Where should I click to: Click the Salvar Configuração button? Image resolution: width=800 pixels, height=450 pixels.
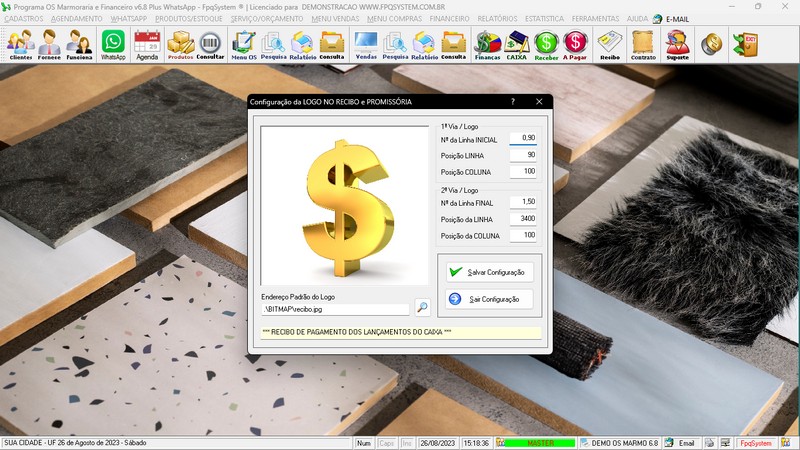pyautogui.click(x=485, y=272)
